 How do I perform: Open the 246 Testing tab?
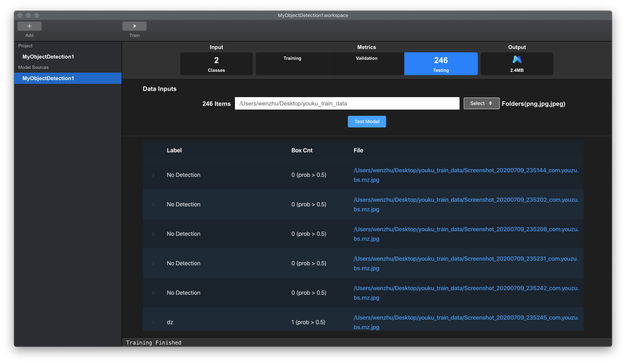click(441, 64)
